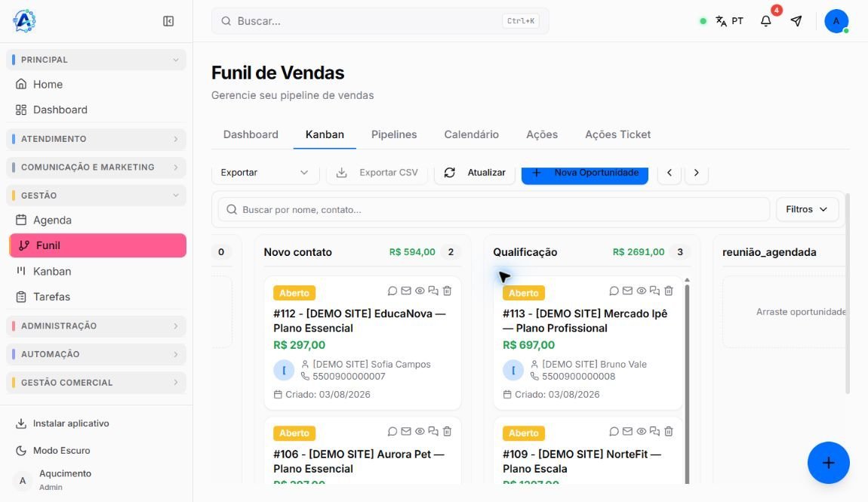Click comment icon on card #112

coord(392,291)
